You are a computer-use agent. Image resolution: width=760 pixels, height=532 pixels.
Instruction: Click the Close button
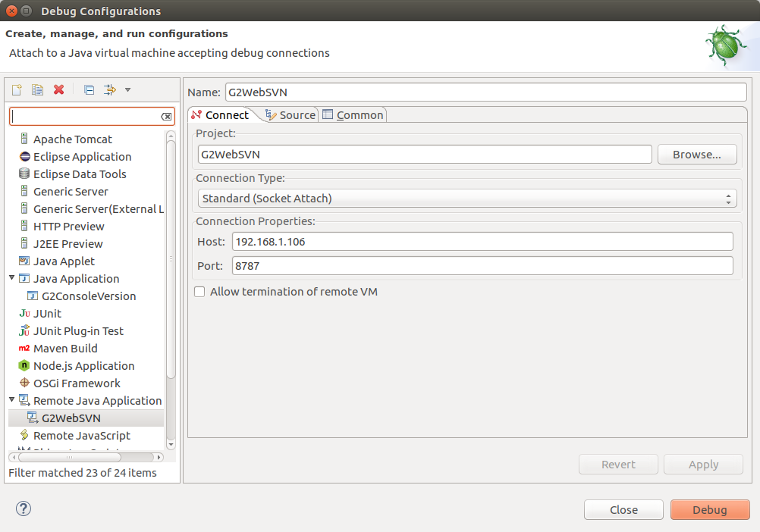(x=623, y=510)
